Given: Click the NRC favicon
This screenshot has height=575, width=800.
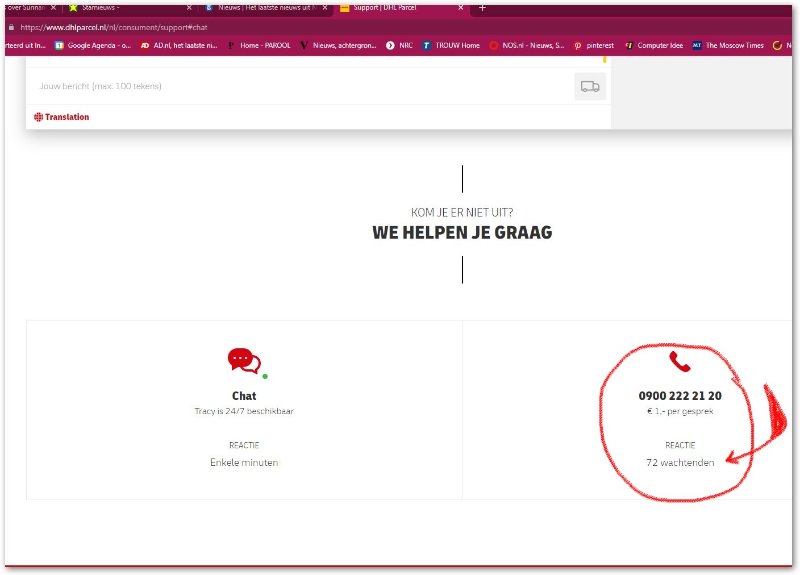Looking at the screenshot, I should point(390,45).
